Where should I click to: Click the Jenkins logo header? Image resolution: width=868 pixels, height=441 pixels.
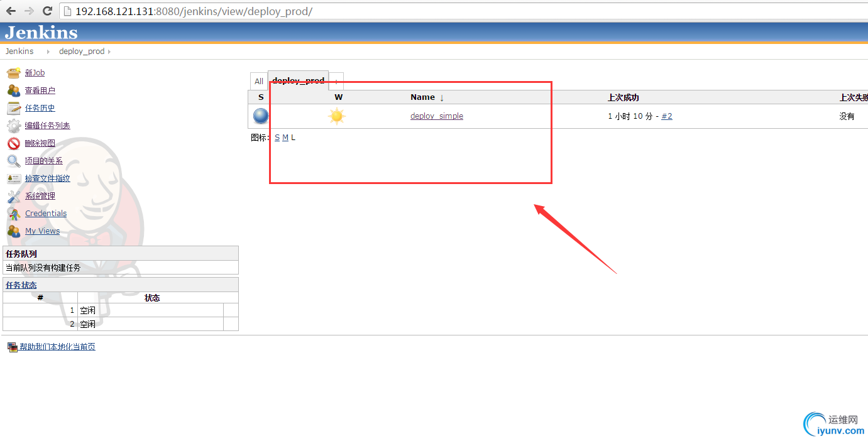coord(41,33)
